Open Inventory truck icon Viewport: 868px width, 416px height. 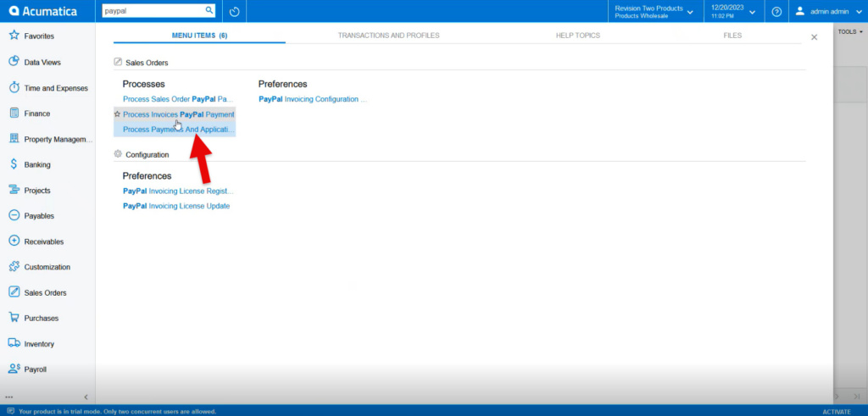[x=14, y=343]
